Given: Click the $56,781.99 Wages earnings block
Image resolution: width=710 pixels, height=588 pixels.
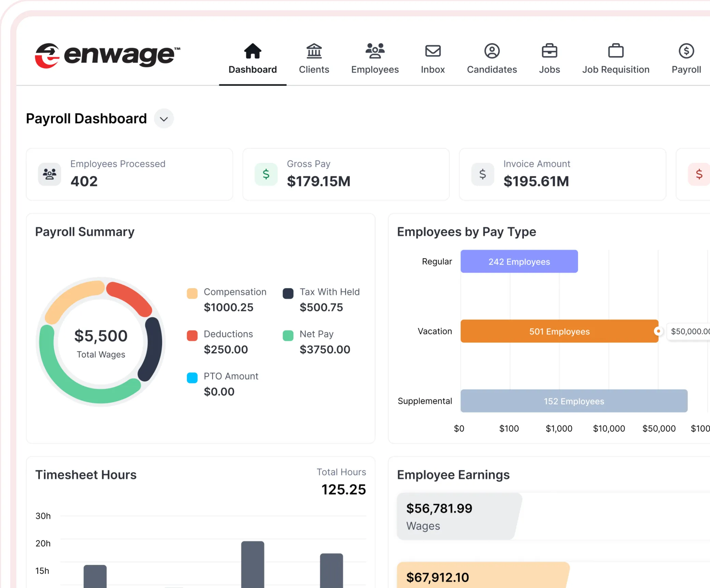Looking at the screenshot, I should pyautogui.click(x=457, y=516).
